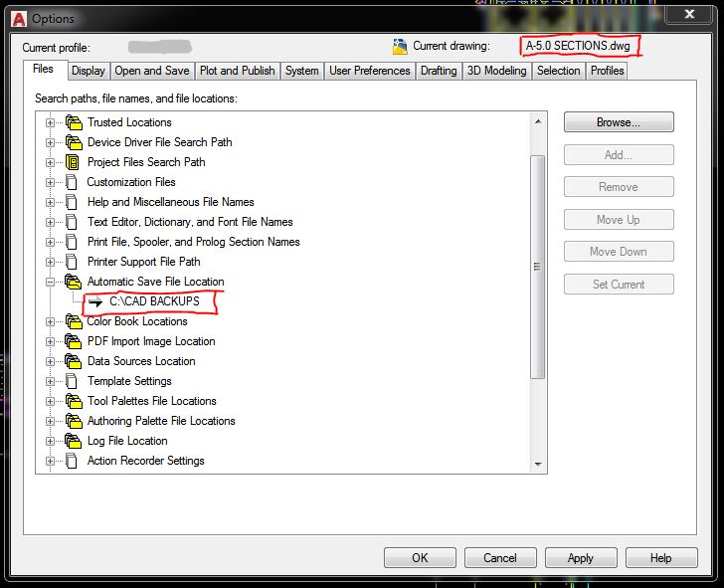
Task: Click the arrow icon beside C:\CAD BACKUPS
Action: pos(95,302)
